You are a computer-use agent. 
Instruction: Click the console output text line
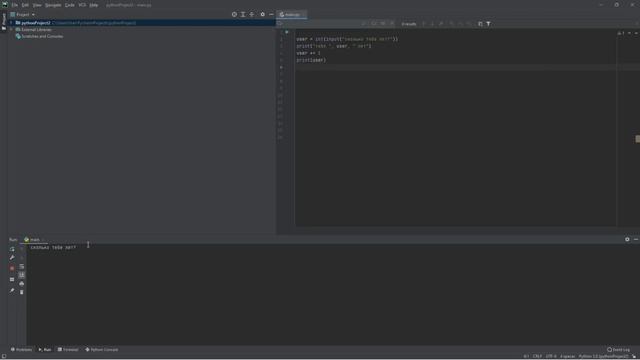[x=53, y=248]
